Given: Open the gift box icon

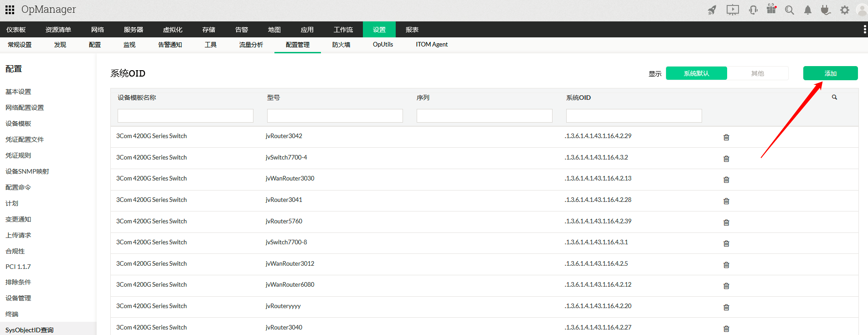Looking at the screenshot, I should (771, 9).
